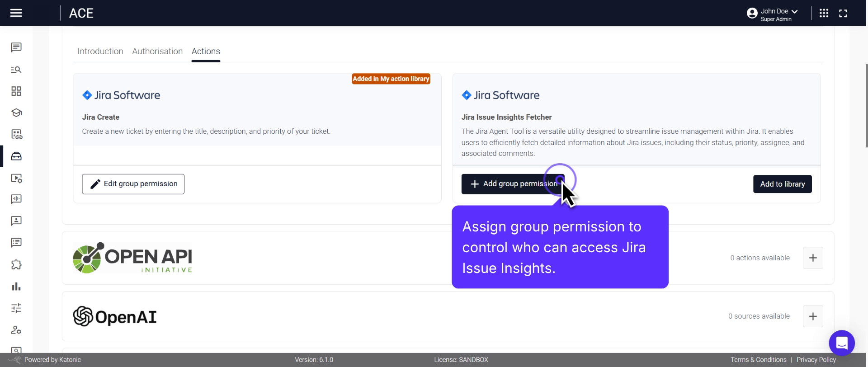Screen dimensions: 868x367
Task: Open Privacy Policy link
Action: [816, 360]
